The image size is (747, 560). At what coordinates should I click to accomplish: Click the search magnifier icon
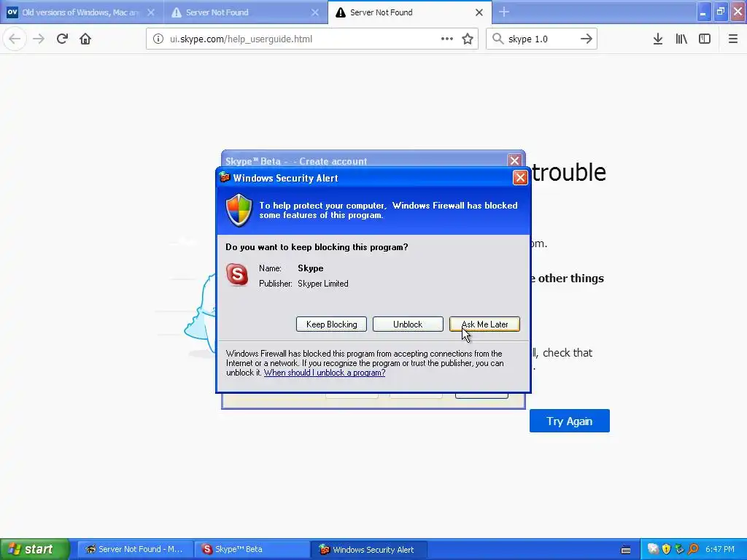coord(498,39)
